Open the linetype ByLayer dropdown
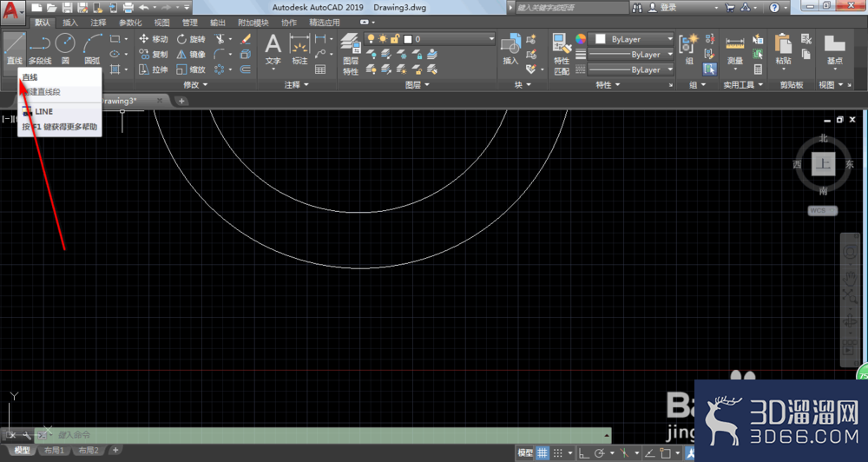The width and height of the screenshot is (868, 462). pos(631,69)
